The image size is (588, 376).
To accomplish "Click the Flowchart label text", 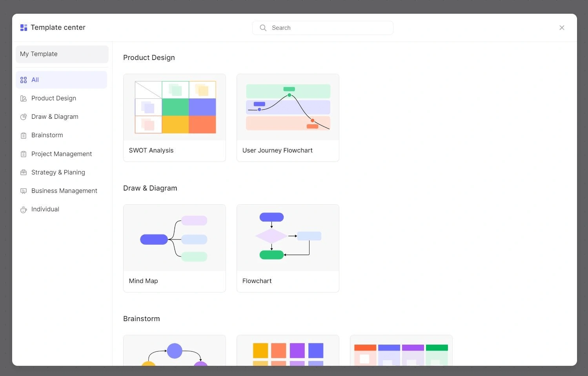I will [x=257, y=281].
